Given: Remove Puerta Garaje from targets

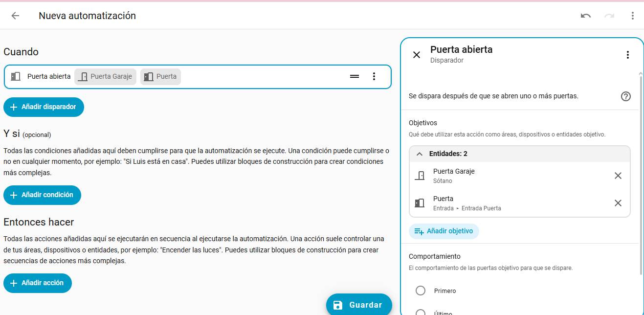Looking at the screenshot, I should click(x=618, y=176).
